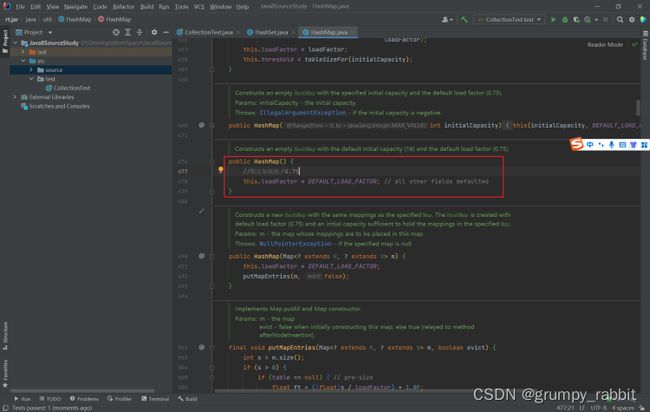Toggle Reader Mode in editor
Image resolution: width=650 pixels, height=412 pixels.
pos(605,45)
